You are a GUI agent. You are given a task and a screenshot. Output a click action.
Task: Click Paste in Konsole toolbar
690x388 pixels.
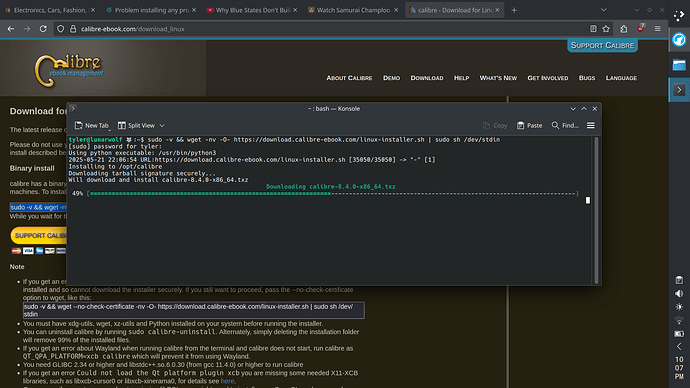pos(529,125)
